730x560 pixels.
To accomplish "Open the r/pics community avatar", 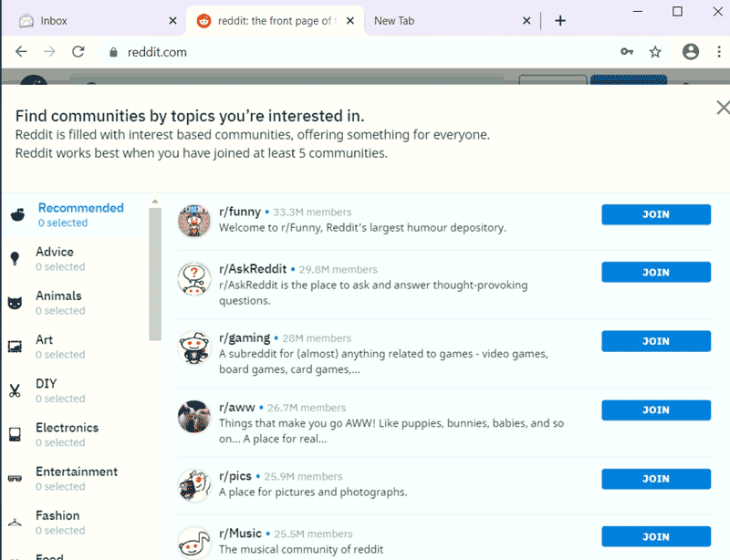I will (x=194, y=485).
